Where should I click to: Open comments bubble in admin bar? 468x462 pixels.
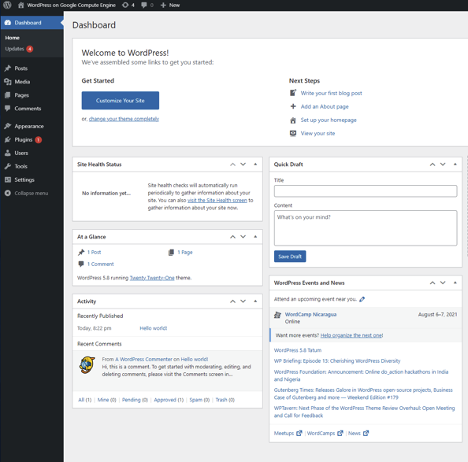(144, 5)
